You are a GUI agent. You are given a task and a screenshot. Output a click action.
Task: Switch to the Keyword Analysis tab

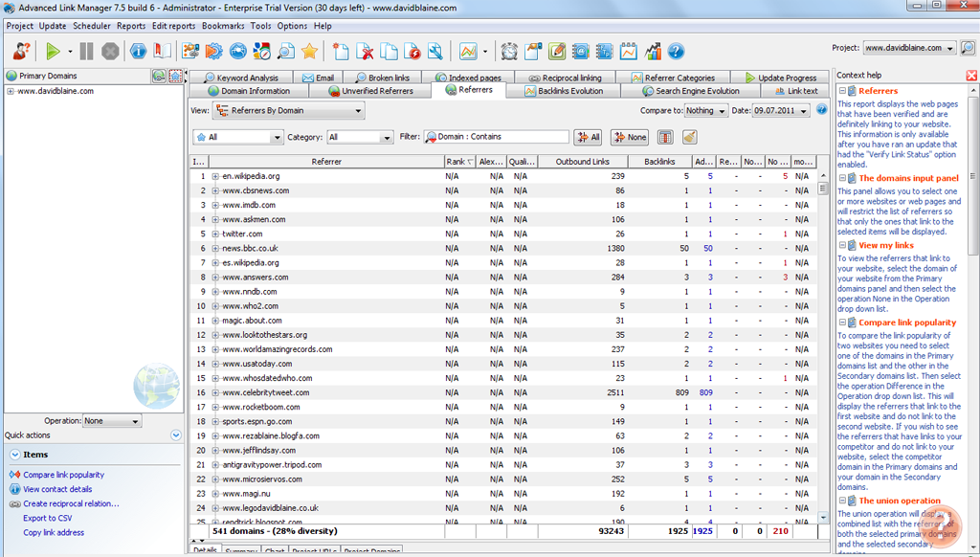point(241,78)
